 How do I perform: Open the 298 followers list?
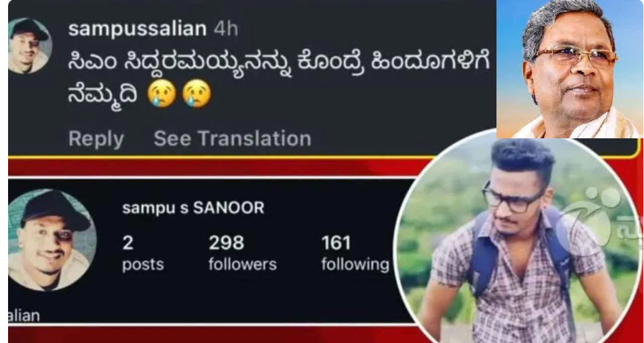pos(242,254)
